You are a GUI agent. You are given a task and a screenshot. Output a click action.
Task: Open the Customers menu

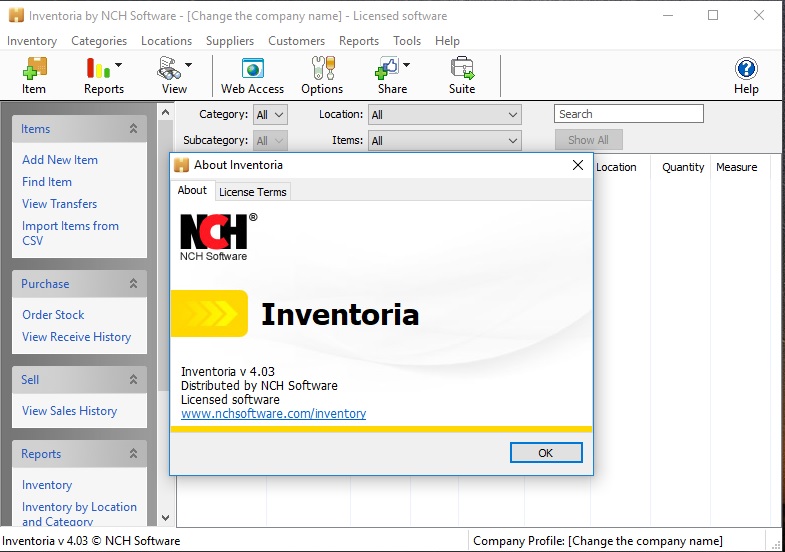click(x=296, y=41)
